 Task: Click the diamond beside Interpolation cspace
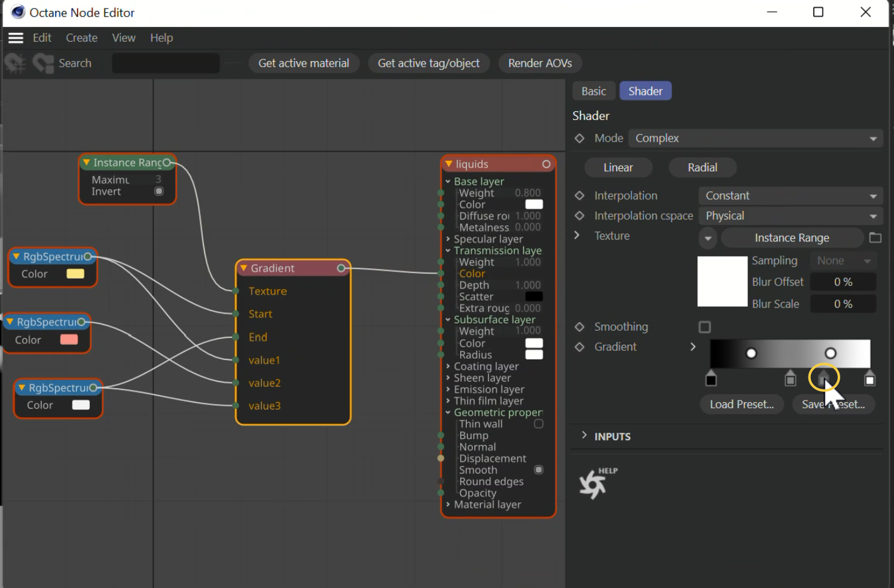coord(579,216)
